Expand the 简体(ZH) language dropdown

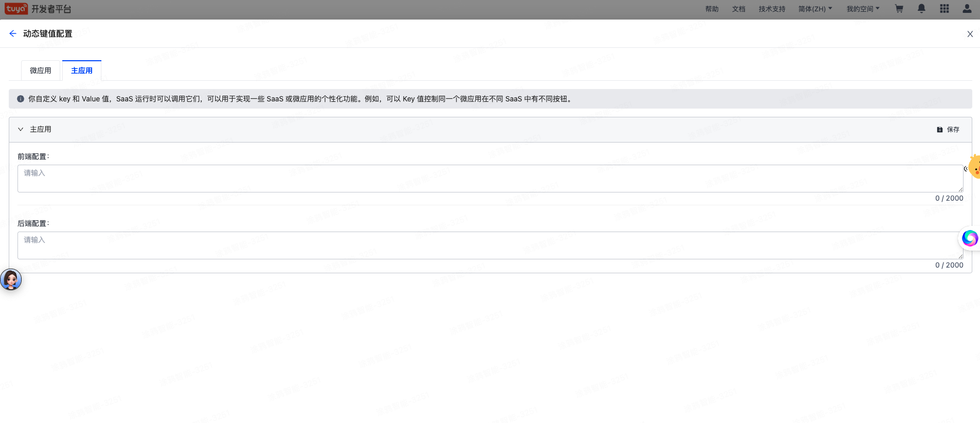coord(815,9)
